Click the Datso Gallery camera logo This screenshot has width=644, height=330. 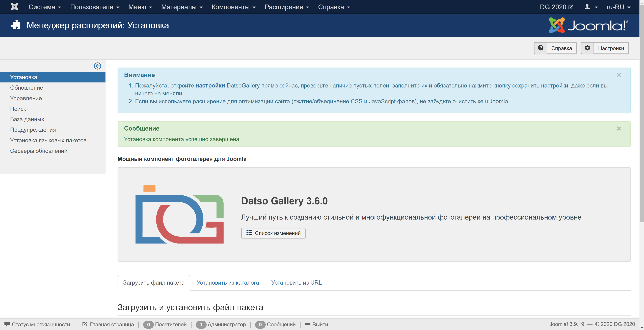[x=179, y=214]
